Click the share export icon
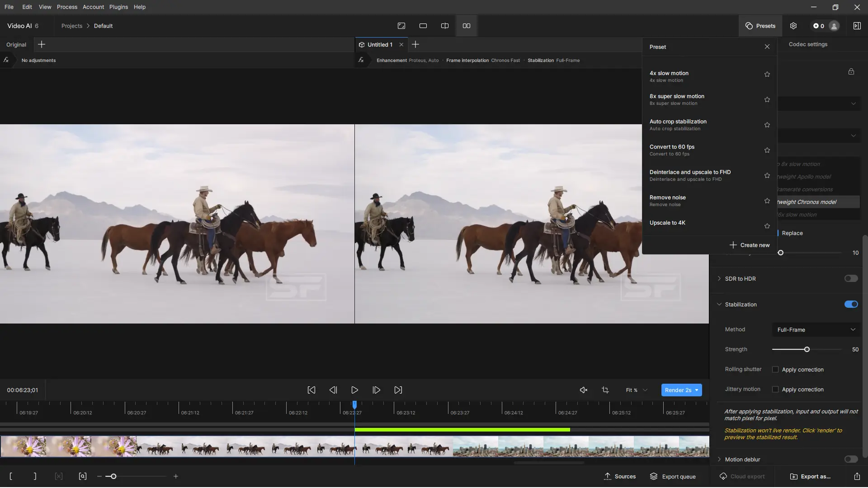Image resolution: width=868 pixels, height=488 pixels. tap(857, 476)
